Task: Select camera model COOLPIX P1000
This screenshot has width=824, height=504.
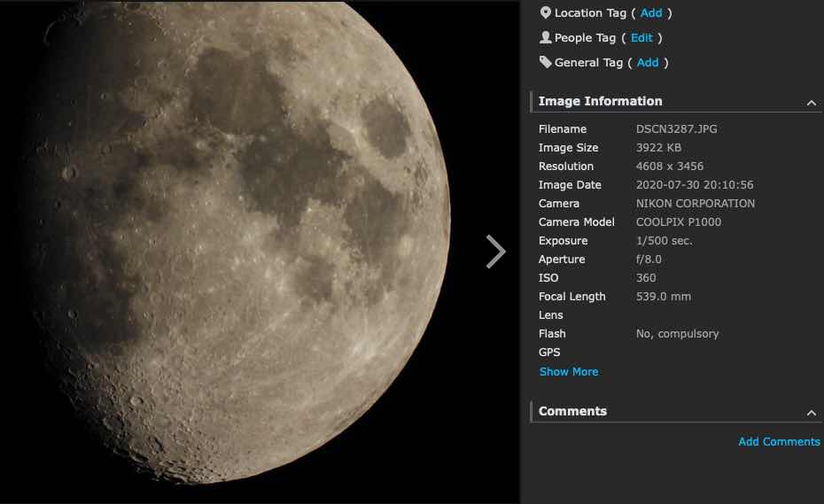Action: (679, 221)
